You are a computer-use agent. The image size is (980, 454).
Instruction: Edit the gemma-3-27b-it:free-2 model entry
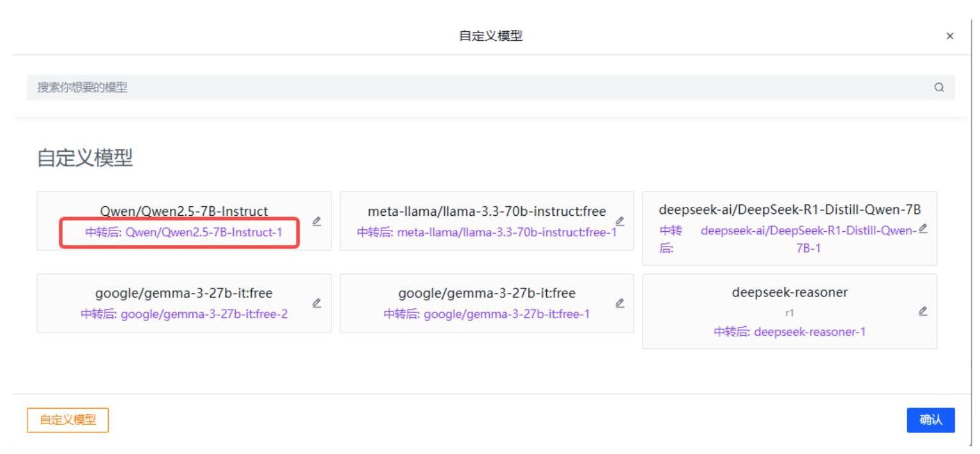tap(316, 303)
